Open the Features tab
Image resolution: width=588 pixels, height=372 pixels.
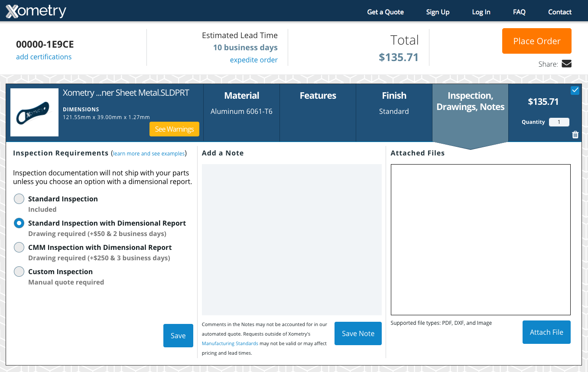point(318,113)
